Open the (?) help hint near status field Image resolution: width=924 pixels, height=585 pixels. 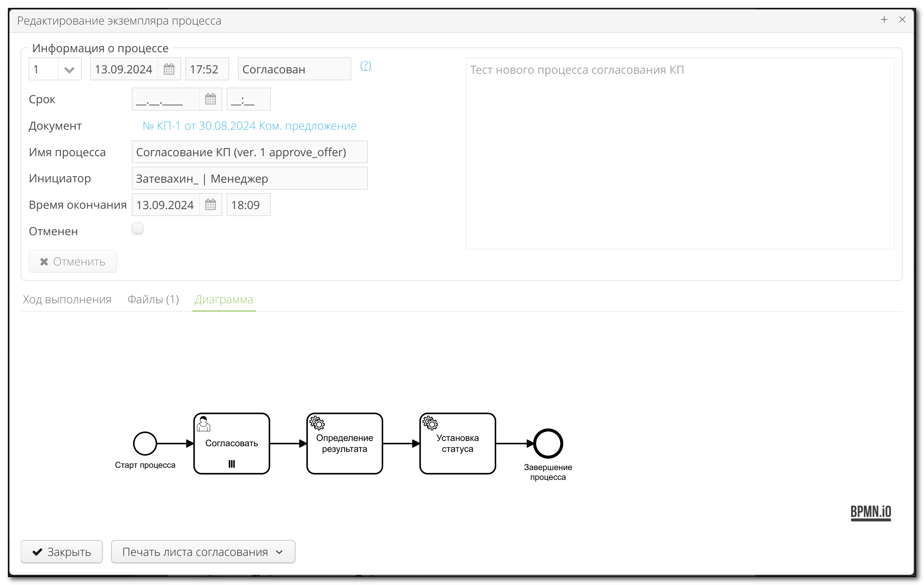[x=366, y=66]
